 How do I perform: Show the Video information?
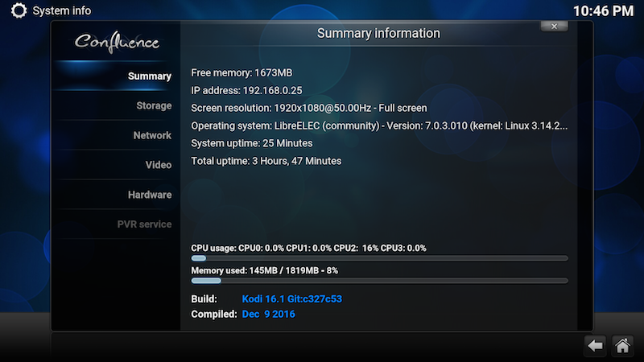pos(158,165)
